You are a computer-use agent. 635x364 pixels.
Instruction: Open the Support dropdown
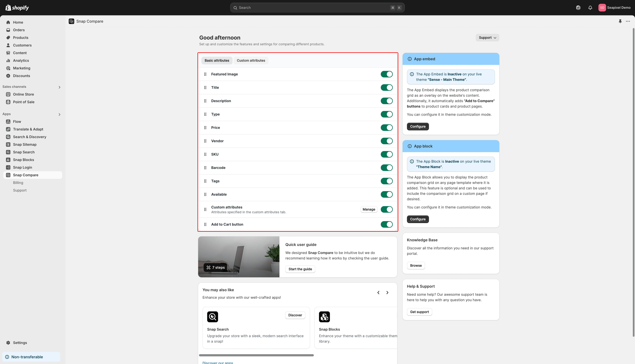[487, 37]
